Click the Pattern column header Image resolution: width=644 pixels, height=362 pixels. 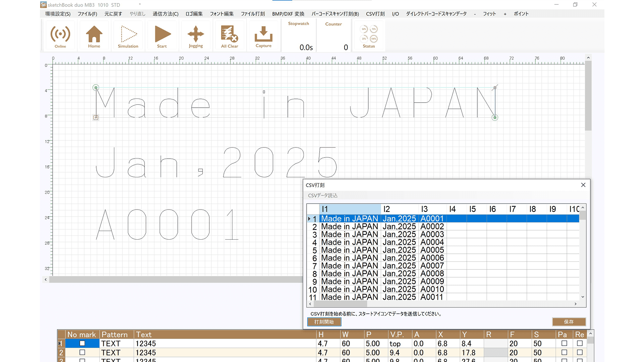pyautogui.click(x=116, y=335)
